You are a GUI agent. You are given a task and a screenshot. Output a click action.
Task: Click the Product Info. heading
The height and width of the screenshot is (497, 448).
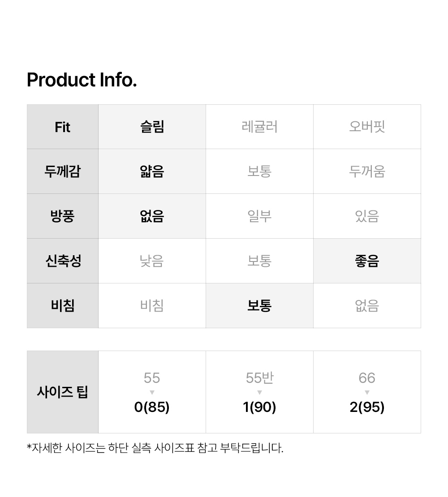(x=82, y=80)
